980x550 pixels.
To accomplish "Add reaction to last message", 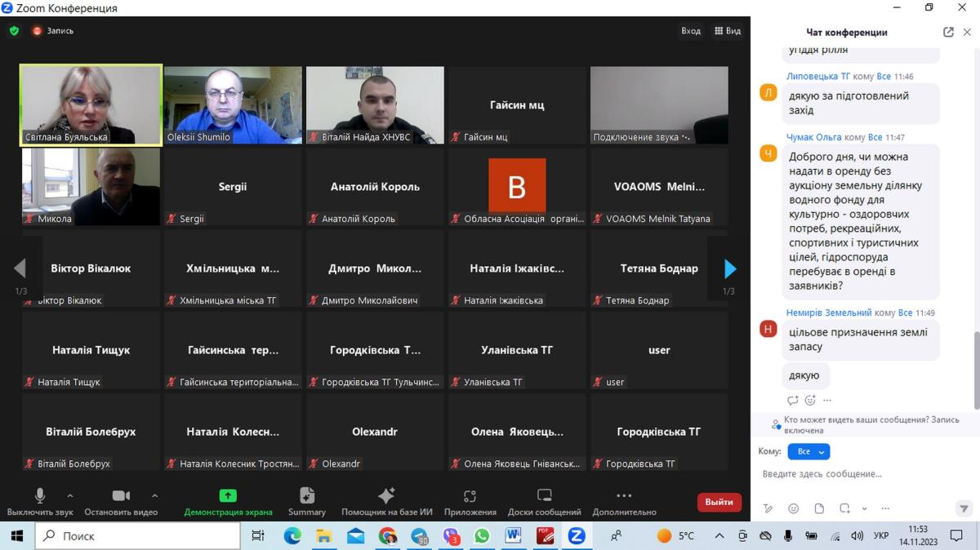I will click(810, 401).
